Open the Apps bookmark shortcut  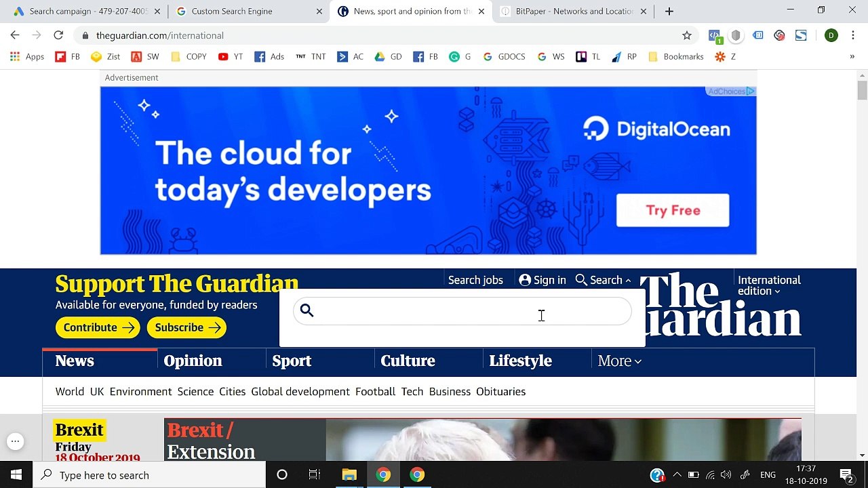pyautogui.click(x=27, y=57)
